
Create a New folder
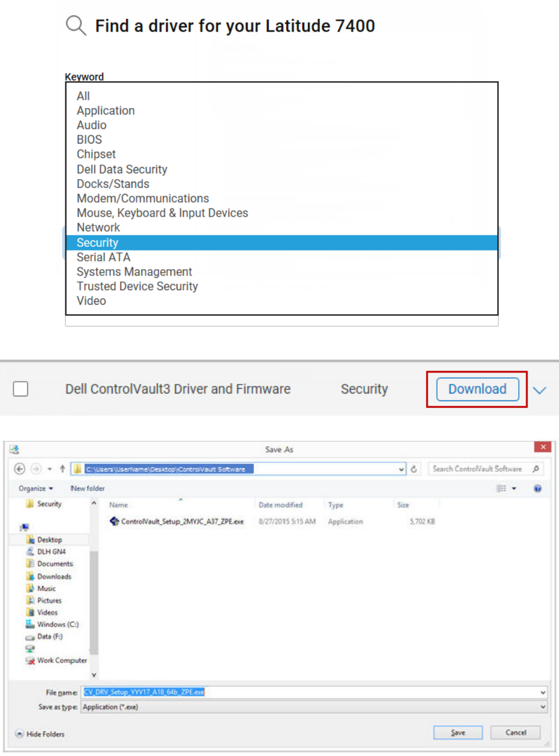click(88, 488)
